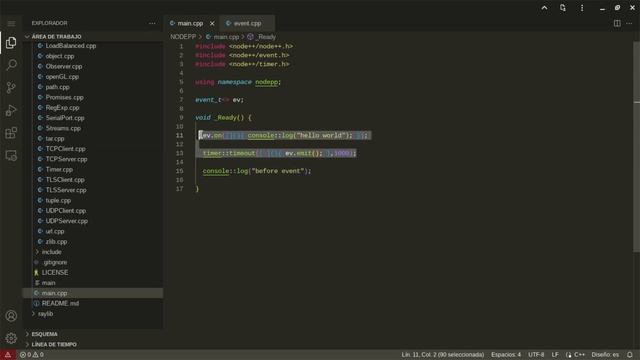Change indentation via Espacios: 4
The height and width of the screenshot is (360, 640).
click(506, 355)
